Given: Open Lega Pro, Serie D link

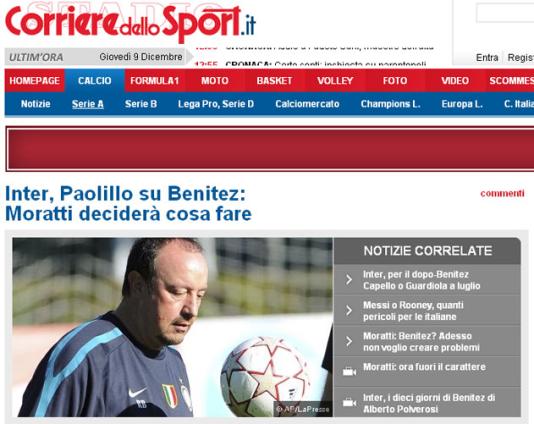Looking at the screenshot, I should point(216,104).
